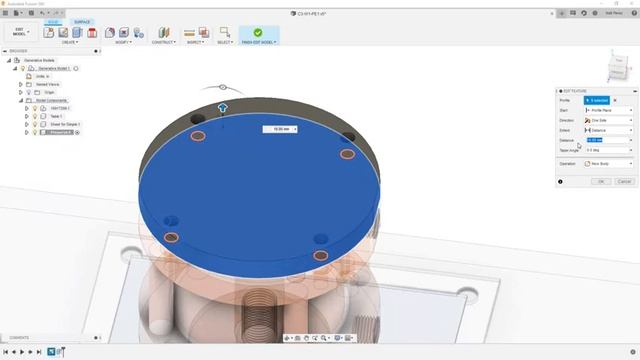Jump to timeline end
640x360 pixels.
tap(39, 352)
